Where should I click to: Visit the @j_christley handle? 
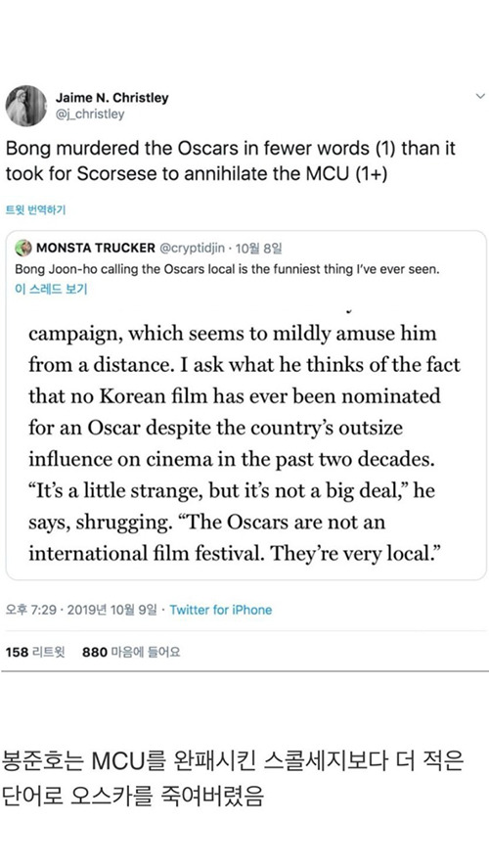[x=90, y=114]
